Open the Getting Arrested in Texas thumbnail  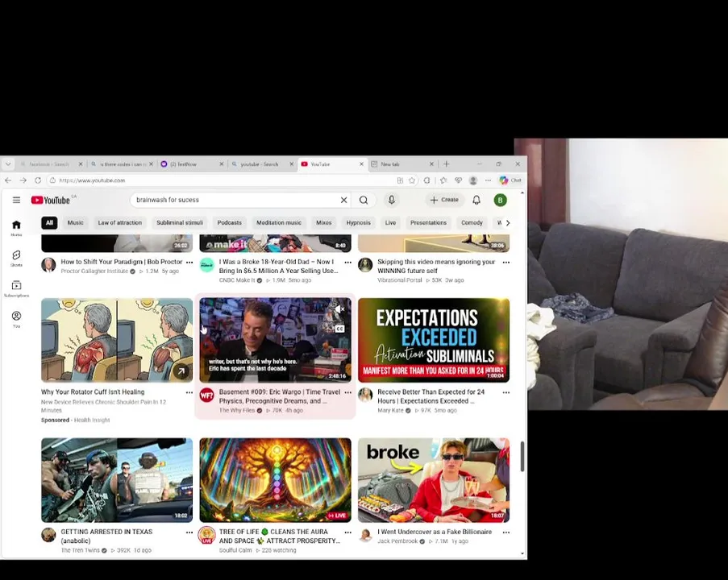(x=117, y=480)
